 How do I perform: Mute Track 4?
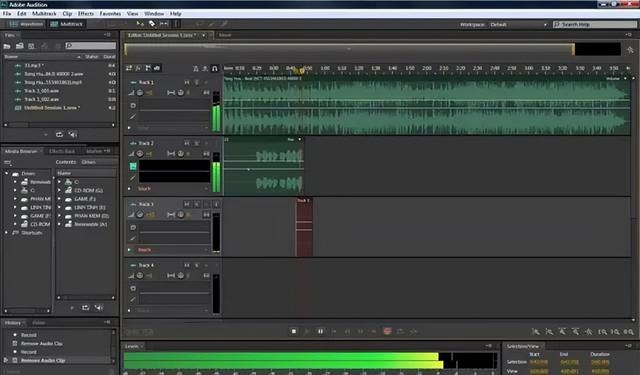[x=187, y=265]
